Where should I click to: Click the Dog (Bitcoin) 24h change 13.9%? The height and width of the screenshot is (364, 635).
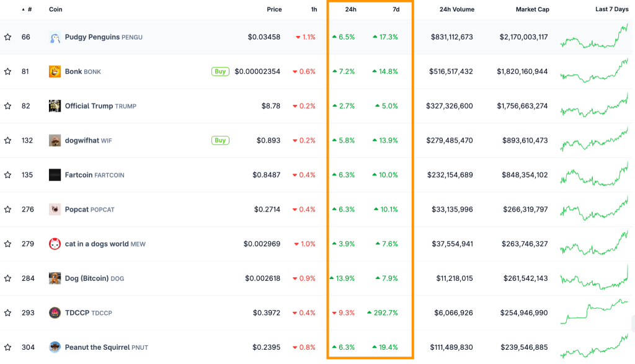tap(342, 278)
